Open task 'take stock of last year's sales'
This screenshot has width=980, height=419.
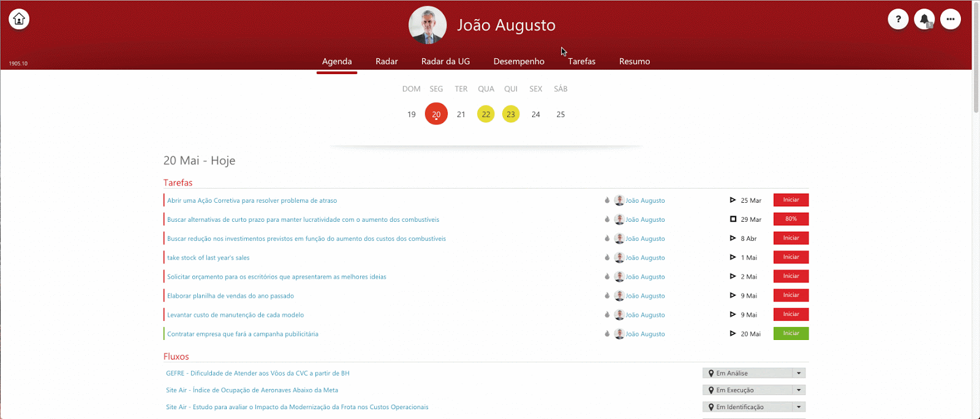pos(208,258)
